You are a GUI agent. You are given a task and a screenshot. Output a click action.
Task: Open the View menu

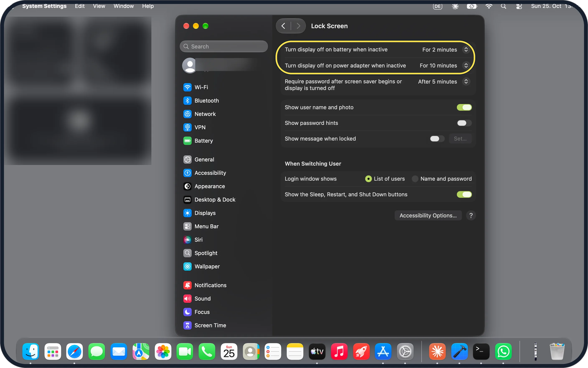(99, 6)
